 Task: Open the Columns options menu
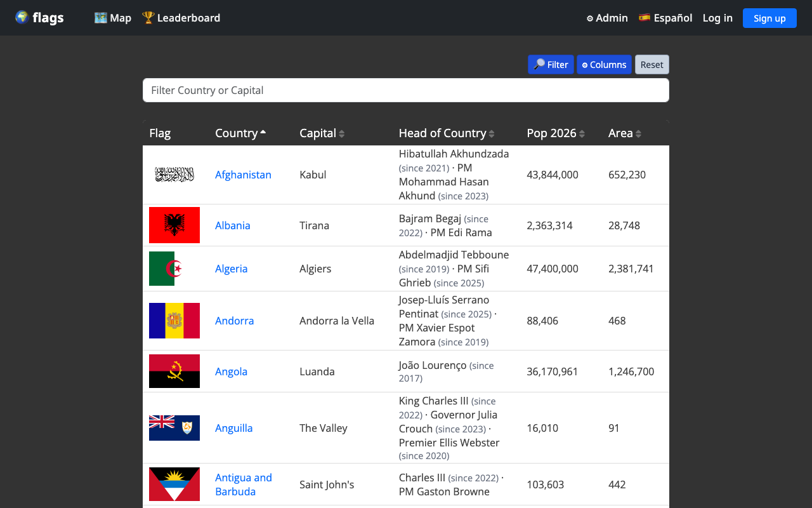pyautogui.click(x=604, y=65)
